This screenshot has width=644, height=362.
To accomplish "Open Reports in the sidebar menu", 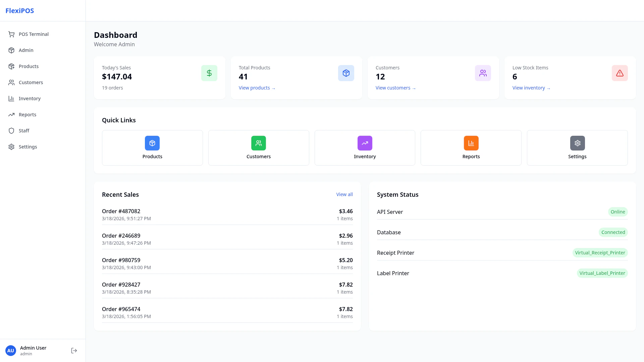I will 28,115.
